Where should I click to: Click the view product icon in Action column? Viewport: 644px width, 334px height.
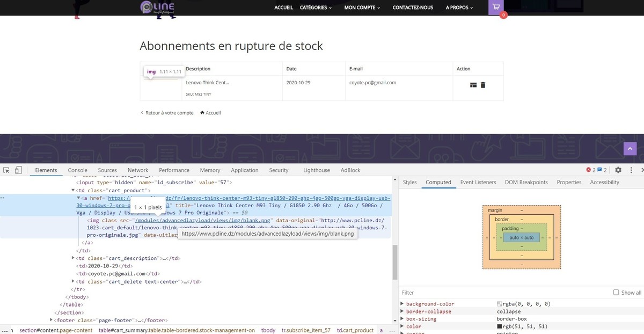[x=473, y=85]
